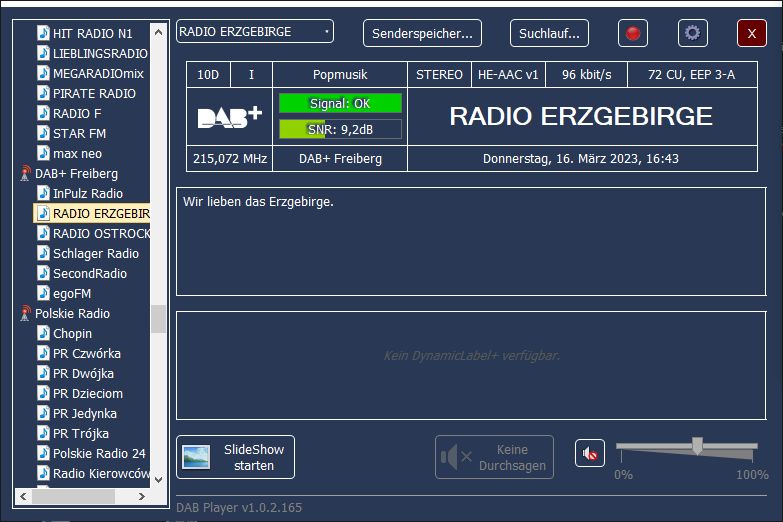Click the red record button

[632, 33]
